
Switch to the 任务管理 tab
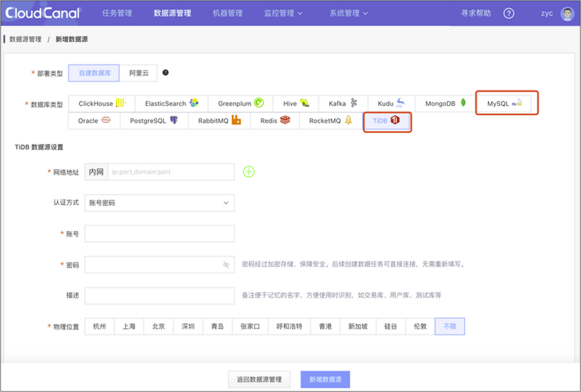click(117, 13)
